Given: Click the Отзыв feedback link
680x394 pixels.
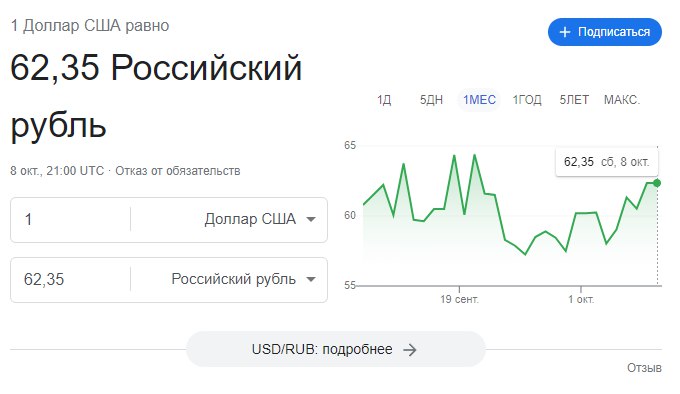Looking at the screenshot, I should [644, 368].
